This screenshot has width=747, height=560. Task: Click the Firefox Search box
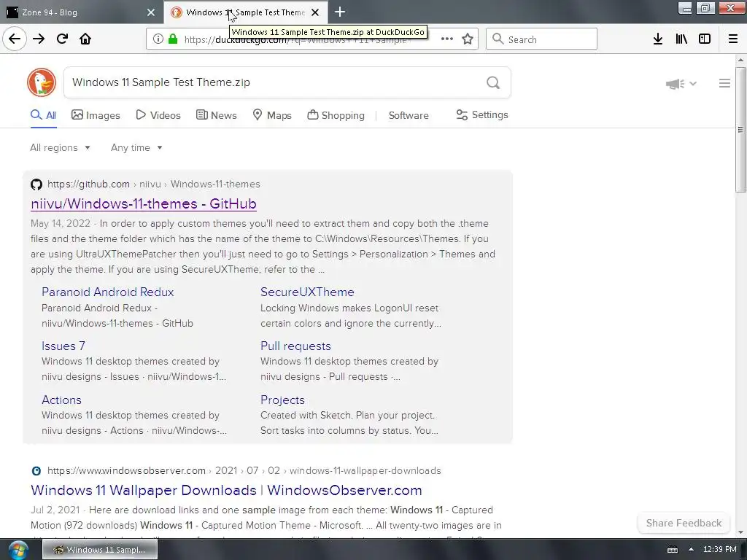(542, 39)
